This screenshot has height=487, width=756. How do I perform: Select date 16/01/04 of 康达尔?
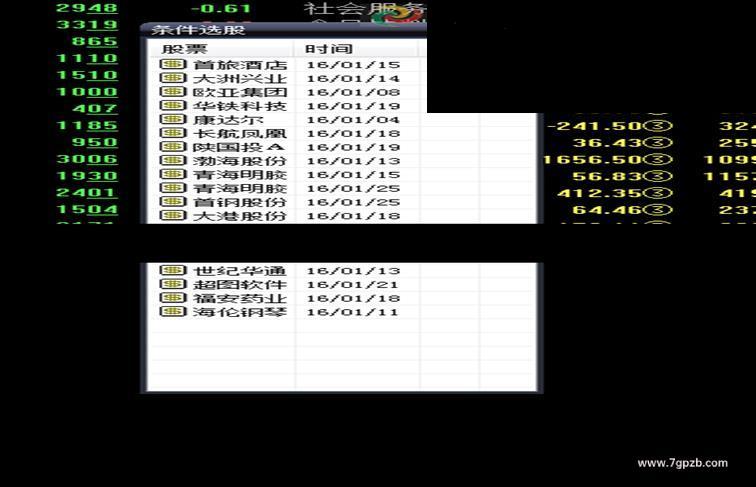coord(353,120)
